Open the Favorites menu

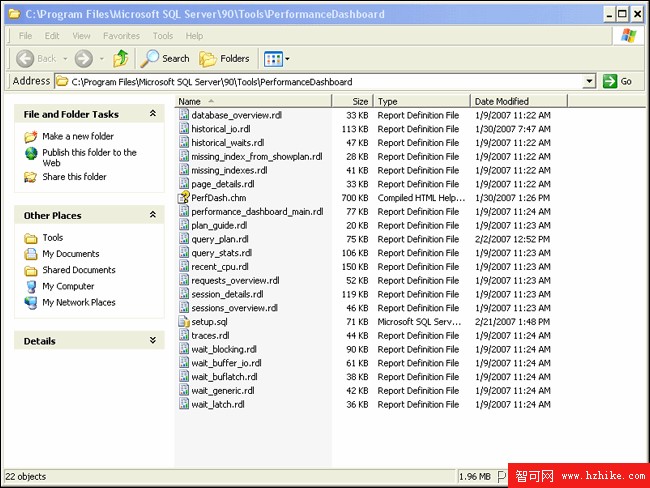click(x=121, y=36)
